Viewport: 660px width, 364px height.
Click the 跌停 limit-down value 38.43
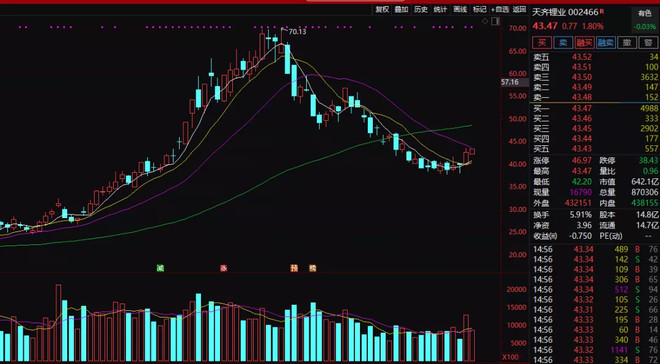(648, 161)
